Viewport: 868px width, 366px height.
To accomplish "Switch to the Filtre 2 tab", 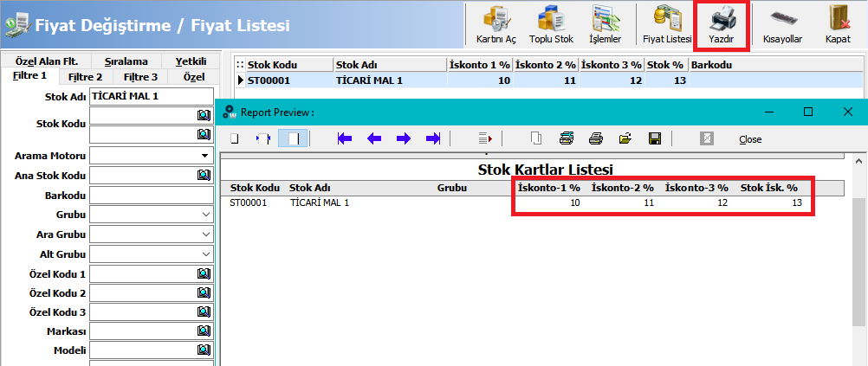I will point(85,77).
